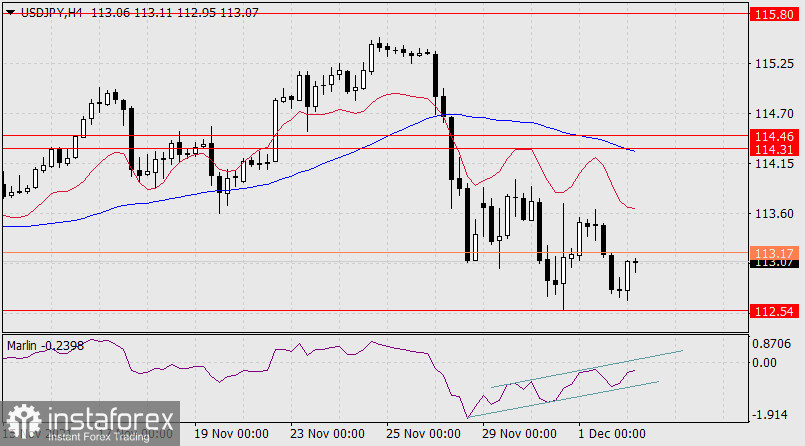Select the 114.31 price level tag
805x446 pixels.
click(x=776, y=148)
